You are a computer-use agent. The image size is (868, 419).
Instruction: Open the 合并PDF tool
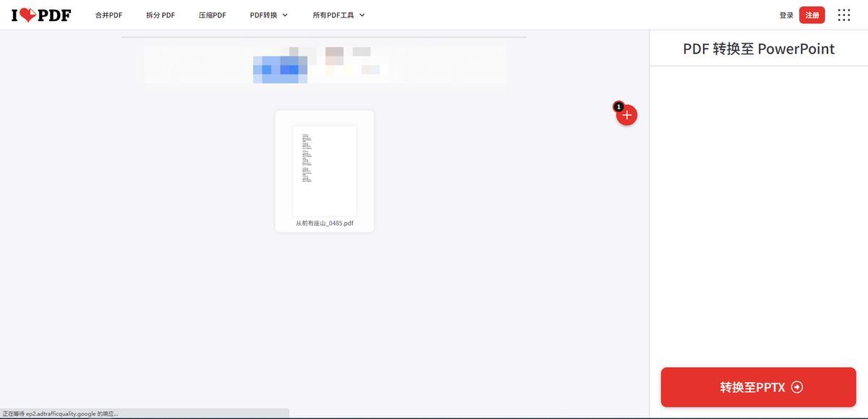click(109, 15)
